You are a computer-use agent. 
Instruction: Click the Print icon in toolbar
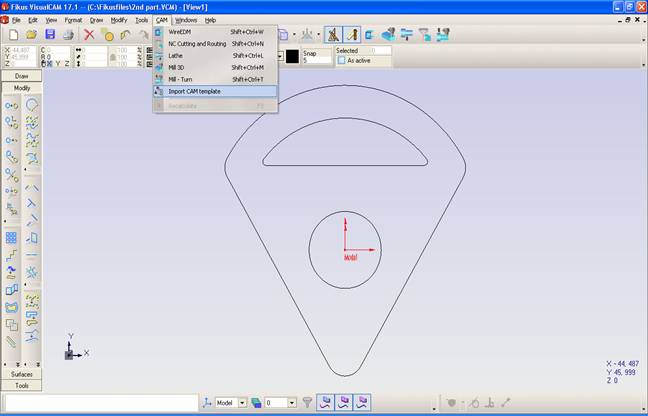click(68, 35)
